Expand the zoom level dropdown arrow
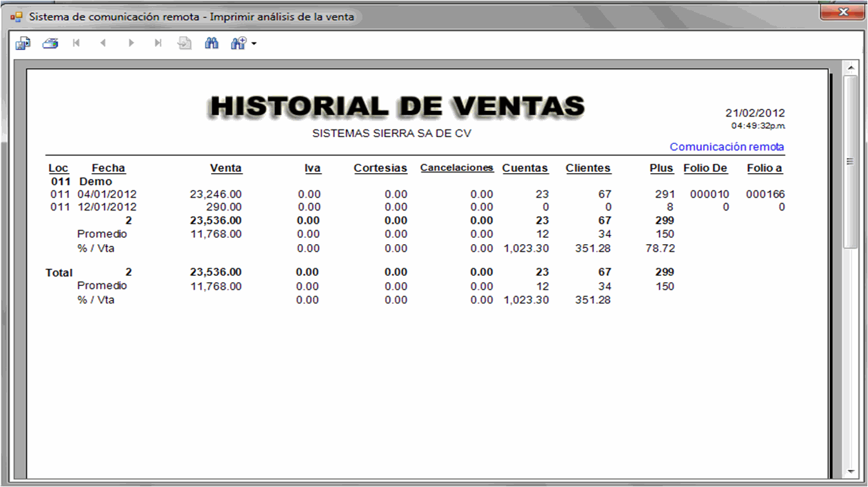Image resolution: width=868 pixels, height=487 pixels. click(254, 44)
